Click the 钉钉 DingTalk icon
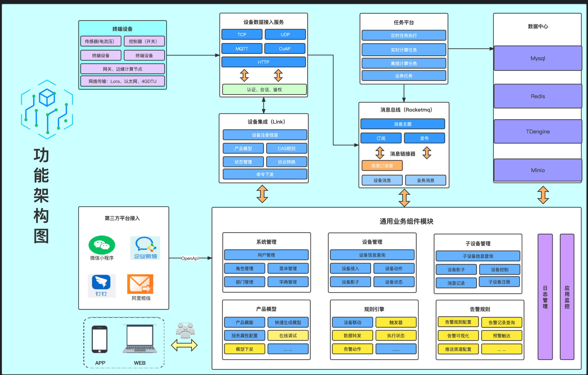Viewport: 588px width, 375px height. [102, 286]
